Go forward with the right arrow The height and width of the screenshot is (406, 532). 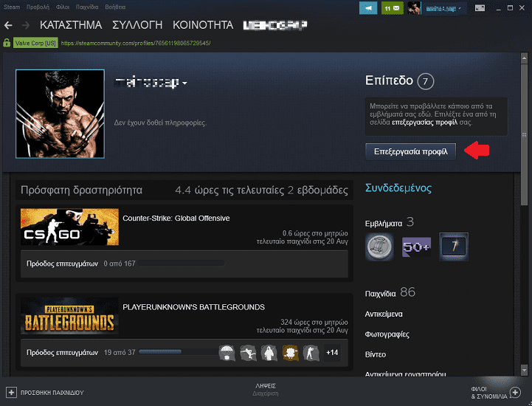pyautogui.click(x=25, y=25)
